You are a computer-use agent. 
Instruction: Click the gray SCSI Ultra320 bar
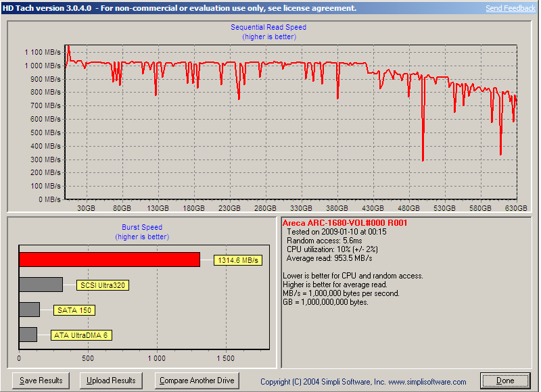coord(41,285)
